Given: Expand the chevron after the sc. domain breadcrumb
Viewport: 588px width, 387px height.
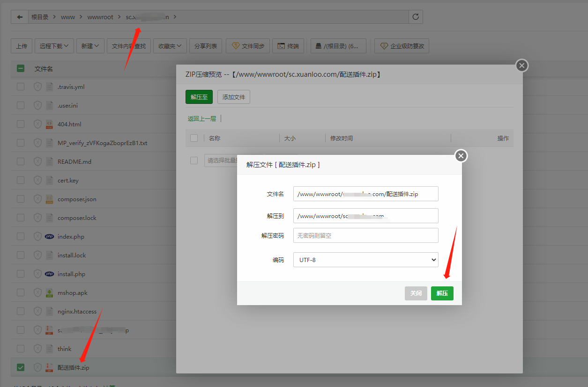Looking at the screenshot, I should (x=175, y=17).
